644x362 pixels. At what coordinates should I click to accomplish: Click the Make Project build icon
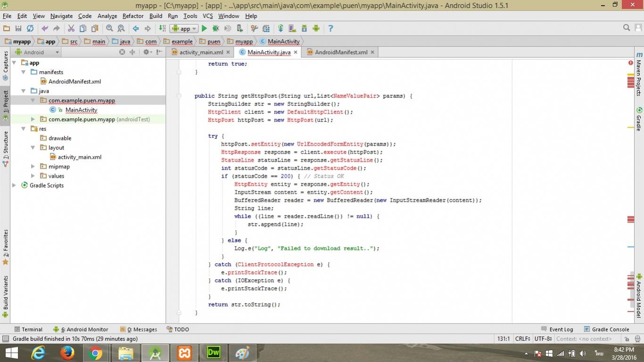coord(162,28)
